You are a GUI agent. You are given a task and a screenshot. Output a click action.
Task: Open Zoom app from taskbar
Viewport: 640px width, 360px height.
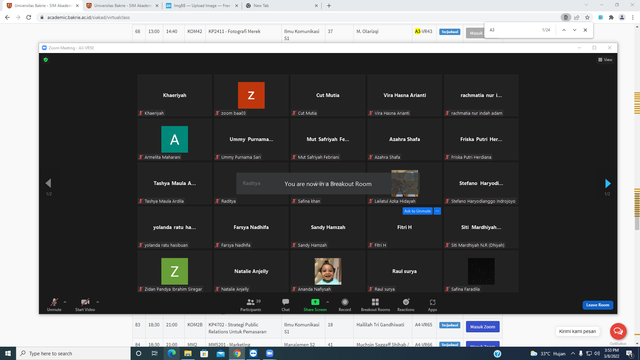pos(270,353)
